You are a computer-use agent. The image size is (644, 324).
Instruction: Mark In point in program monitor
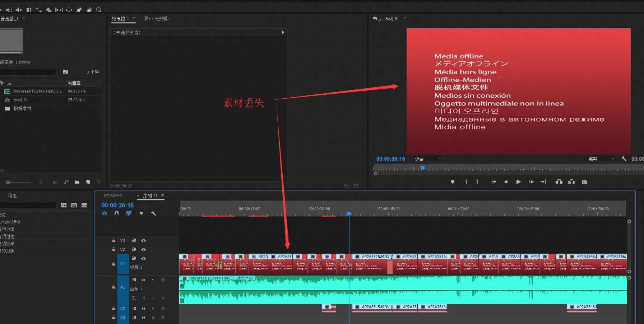point(466,182)
